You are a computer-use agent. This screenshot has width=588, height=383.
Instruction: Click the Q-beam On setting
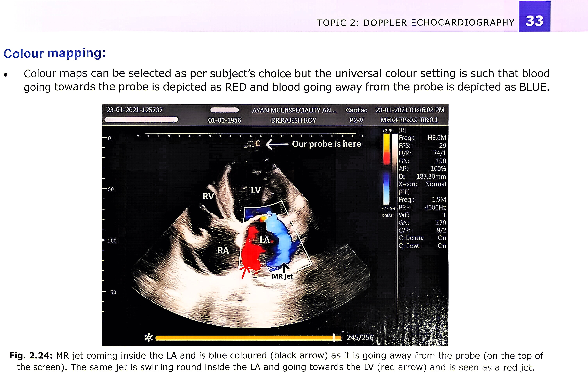tap(442, 238)
